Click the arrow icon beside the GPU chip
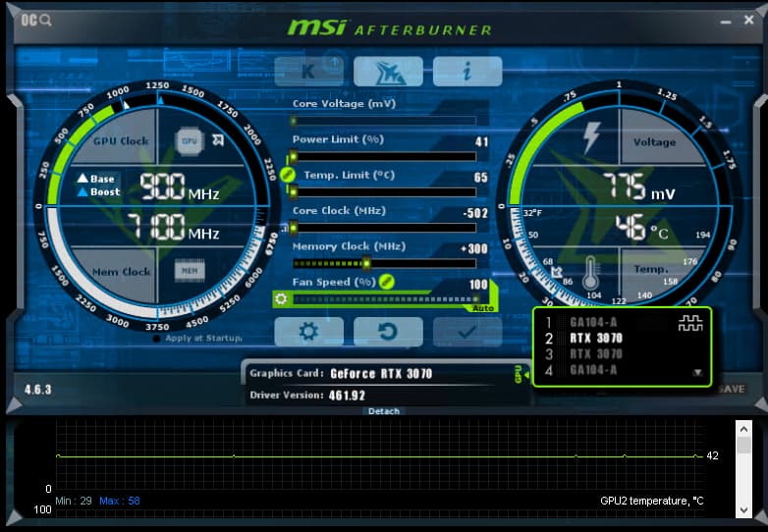Image resolution: width=768 pixels, height=532 pixels. (218, 140)
